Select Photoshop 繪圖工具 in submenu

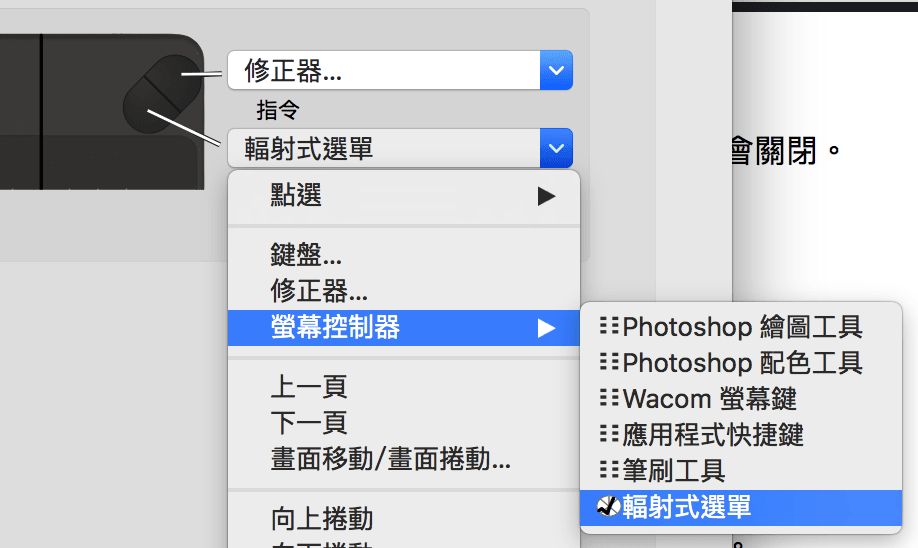(741, 327)
